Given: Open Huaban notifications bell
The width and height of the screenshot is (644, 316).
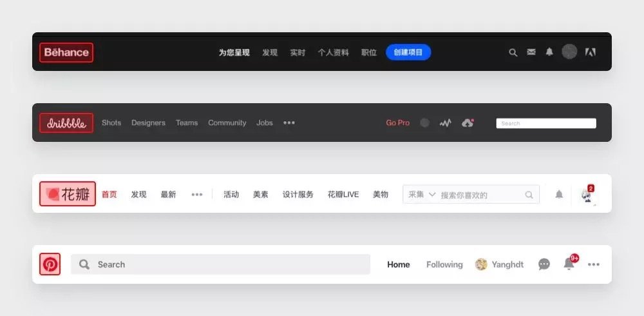Looking at the screenshot, I should tap(559, 194).
